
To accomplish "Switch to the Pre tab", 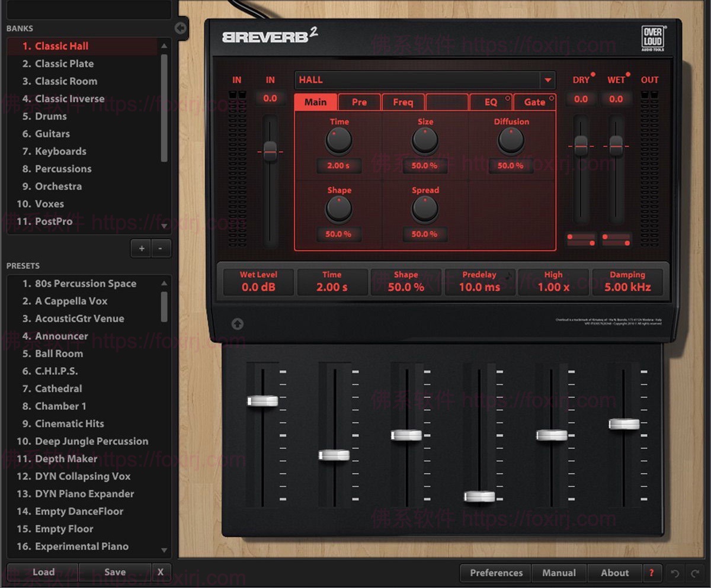I will (x=358, y=102).
